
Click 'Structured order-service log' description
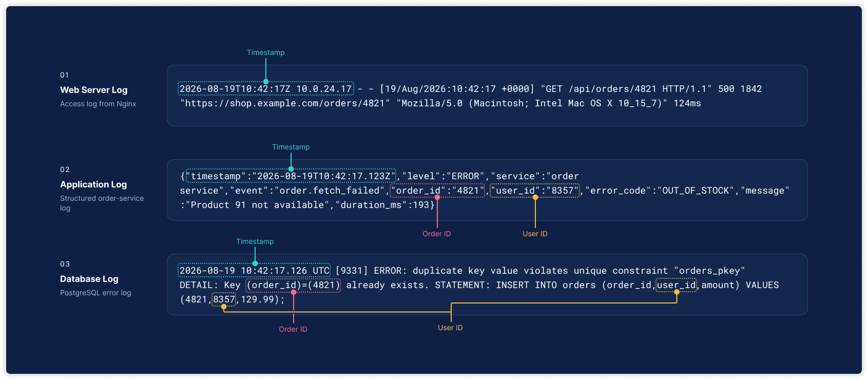point(102,203)
